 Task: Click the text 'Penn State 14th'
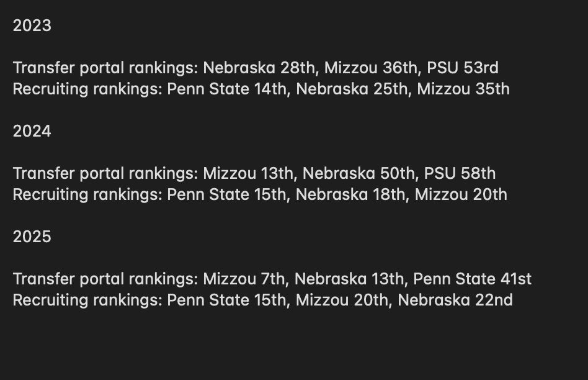[226, 89]
